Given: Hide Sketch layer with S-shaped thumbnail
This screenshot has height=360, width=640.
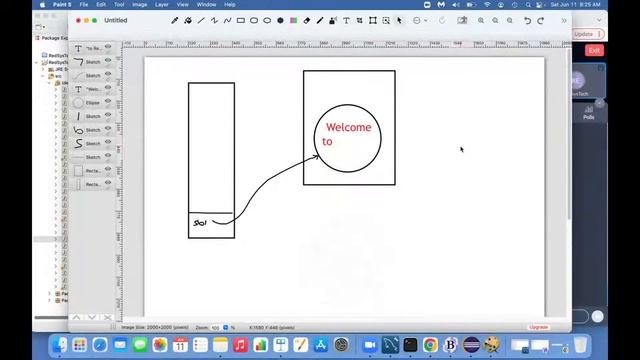Looking at the screenshot, I should (108, 142).
